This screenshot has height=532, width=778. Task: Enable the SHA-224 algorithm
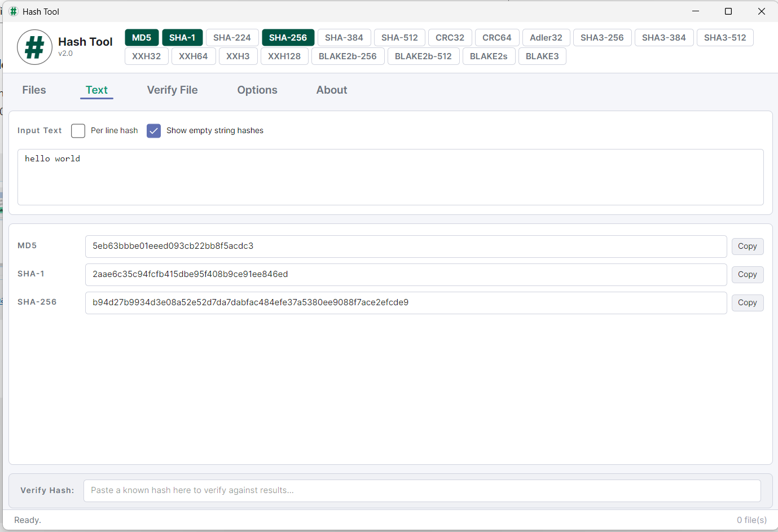pyautogui.click(x=232, y=37)
